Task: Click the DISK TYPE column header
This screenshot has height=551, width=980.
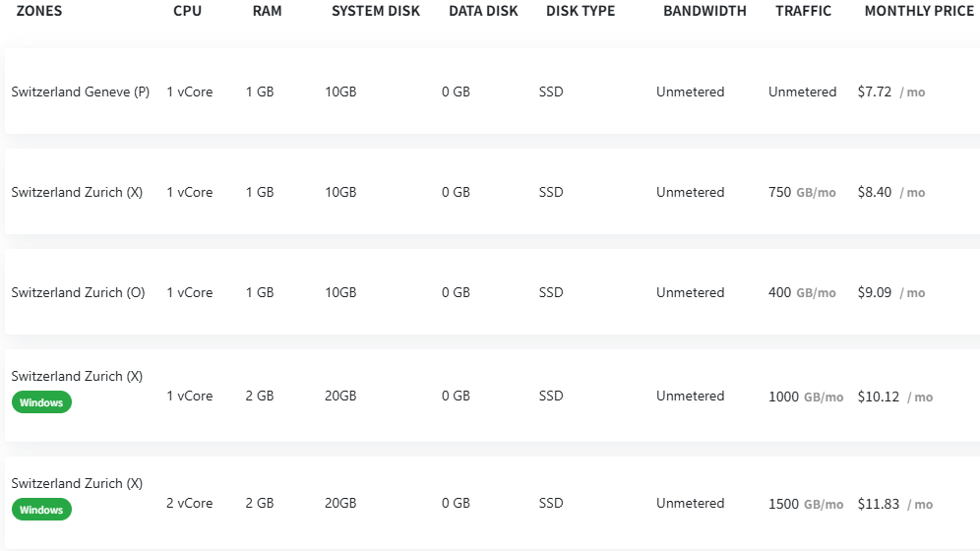Action: 581,11
